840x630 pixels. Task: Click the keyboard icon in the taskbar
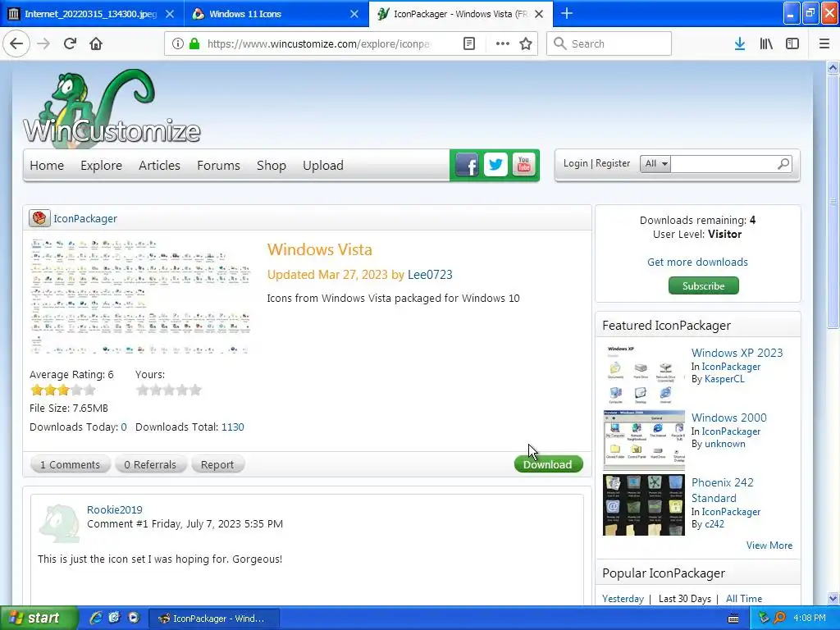(733, 619)
